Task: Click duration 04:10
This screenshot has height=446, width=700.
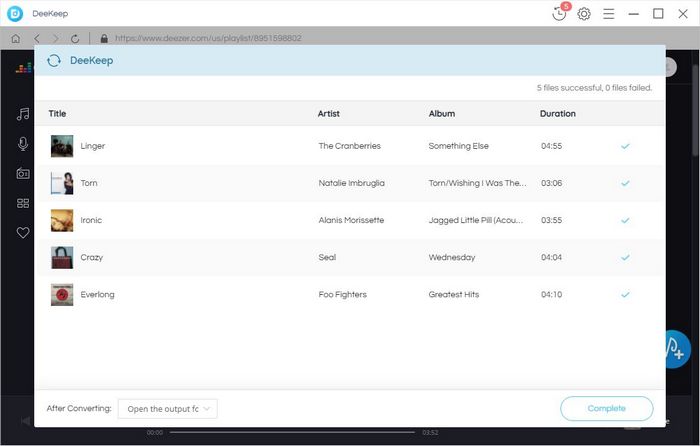Action: pyautogui.click(x=551, y=294)
